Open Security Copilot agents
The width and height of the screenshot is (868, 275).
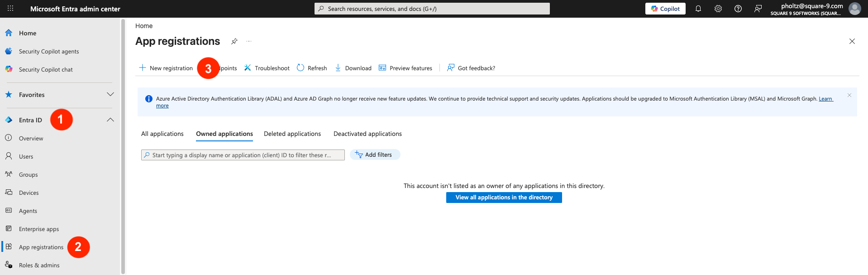tap(49, 52)
